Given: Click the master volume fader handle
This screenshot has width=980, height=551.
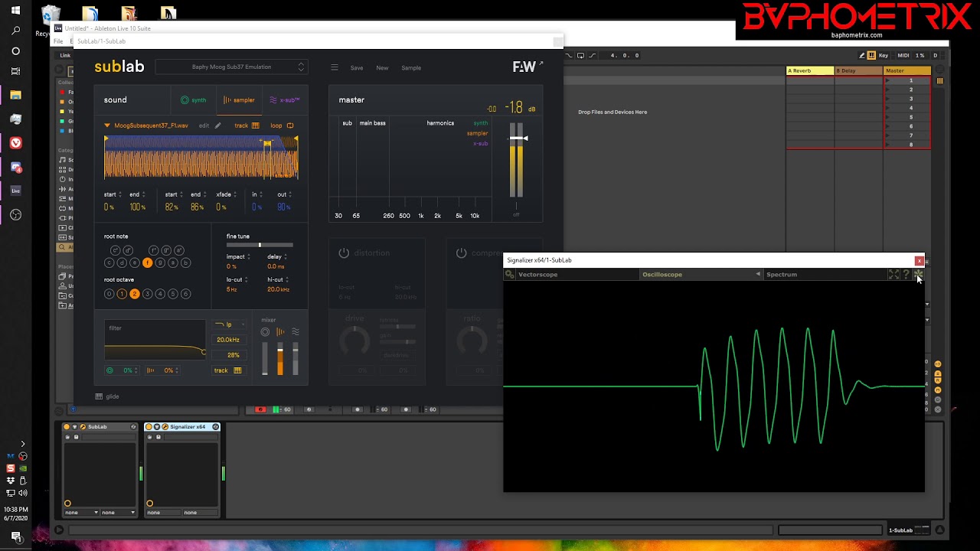Looking at the screenshot, I should pyautogui.click(x=519, y=139).
